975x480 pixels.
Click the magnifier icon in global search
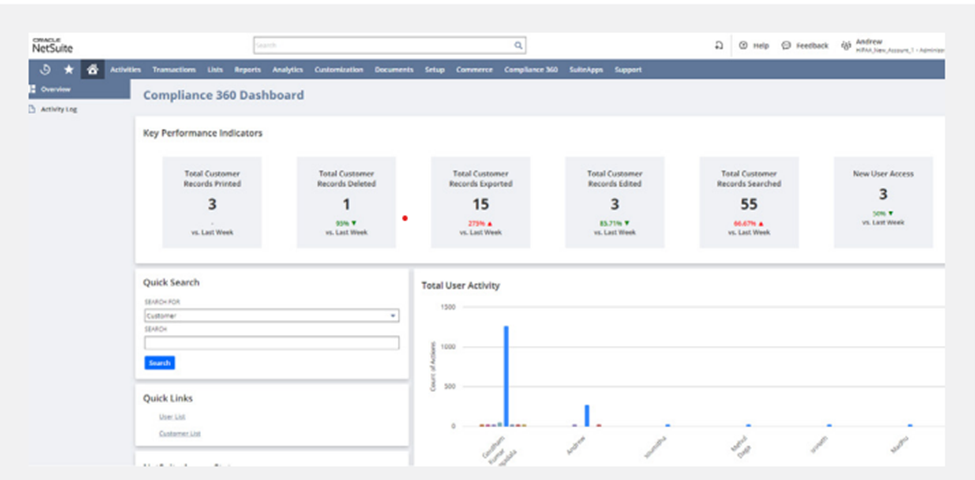point(518,45)
